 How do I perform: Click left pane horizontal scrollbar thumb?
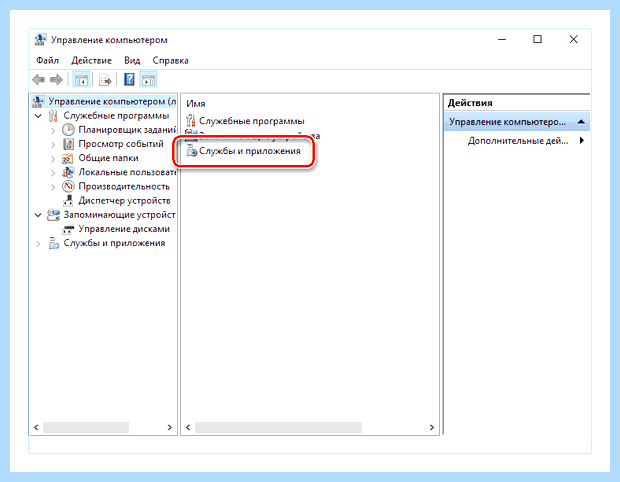click(x=86, y=427)
